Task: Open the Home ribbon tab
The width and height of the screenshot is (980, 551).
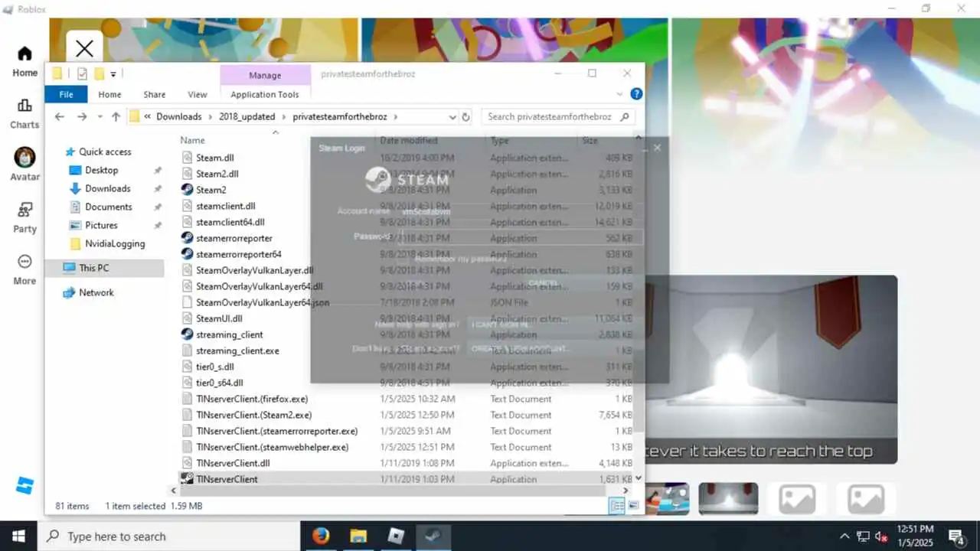Action: point(109,94)
